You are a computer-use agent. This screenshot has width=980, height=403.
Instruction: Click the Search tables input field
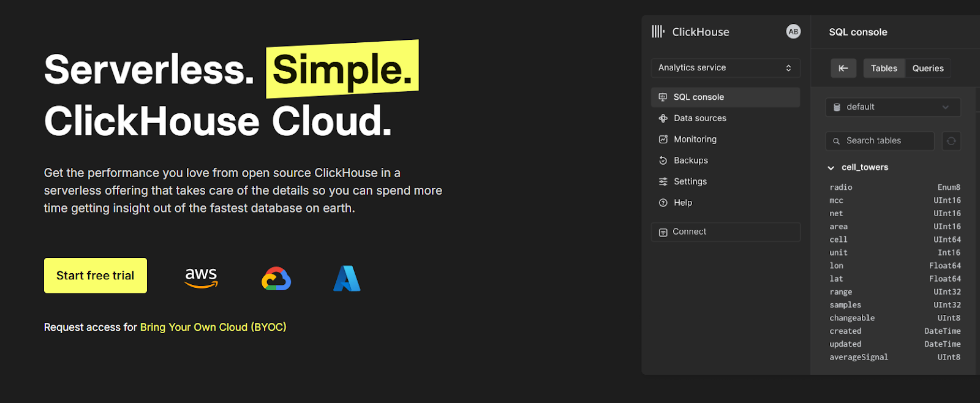coord(880,141)
